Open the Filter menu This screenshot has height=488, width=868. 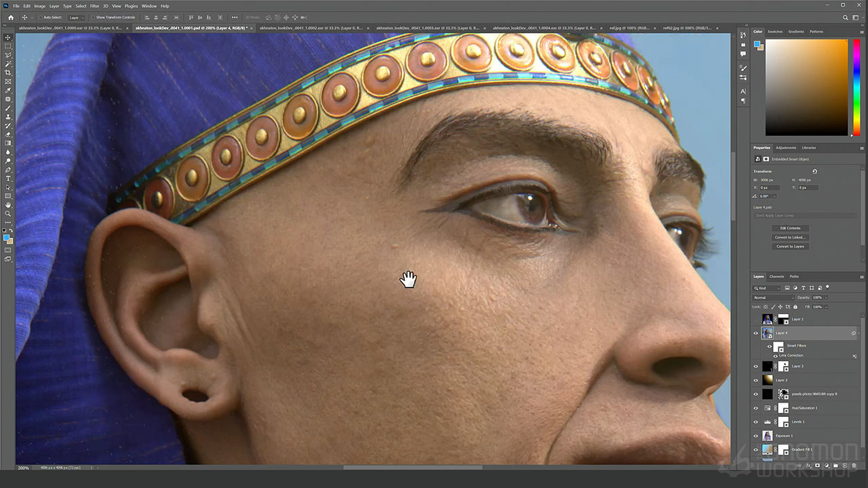tap(94, 6)
